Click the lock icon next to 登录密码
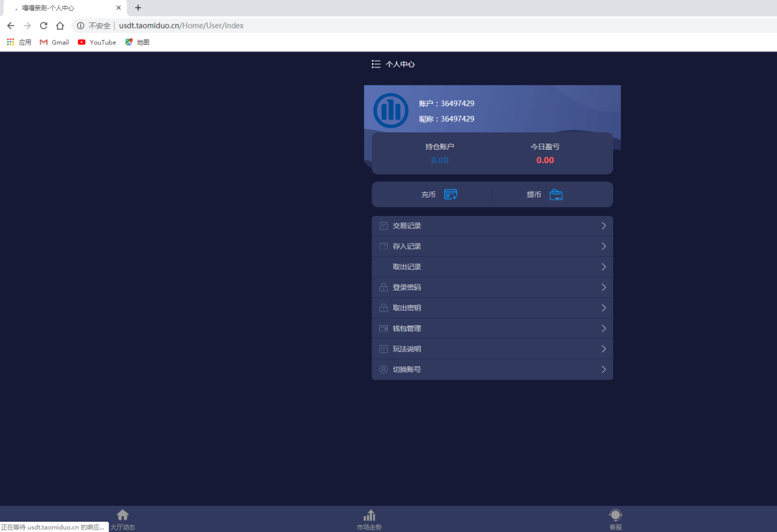The image size is (777, 532). click(x=384, y=288)
